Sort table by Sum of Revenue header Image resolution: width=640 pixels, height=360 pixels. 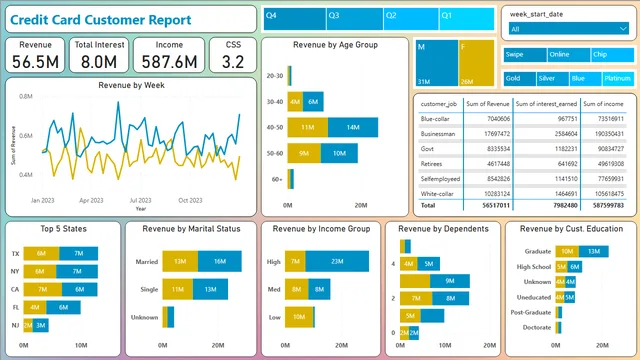[x=488, y=104]
